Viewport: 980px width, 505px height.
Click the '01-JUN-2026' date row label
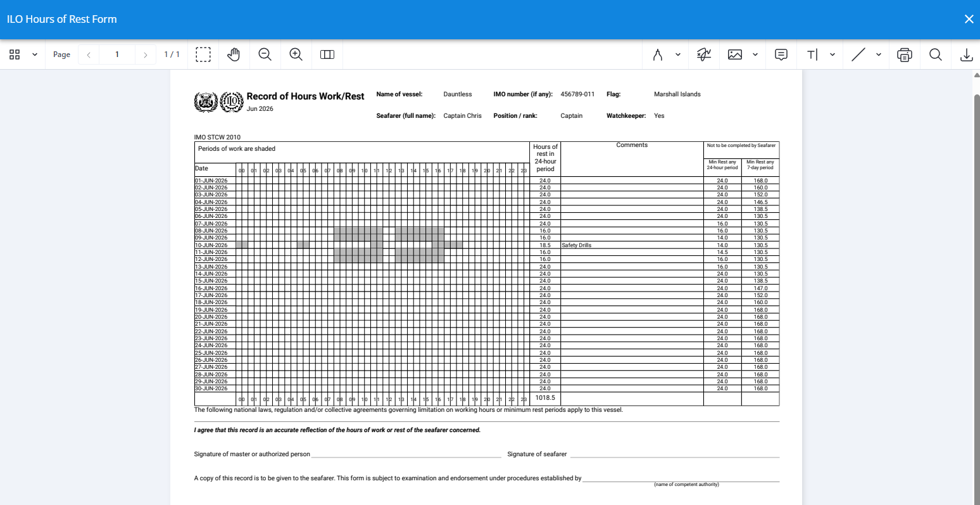(211, 181)
